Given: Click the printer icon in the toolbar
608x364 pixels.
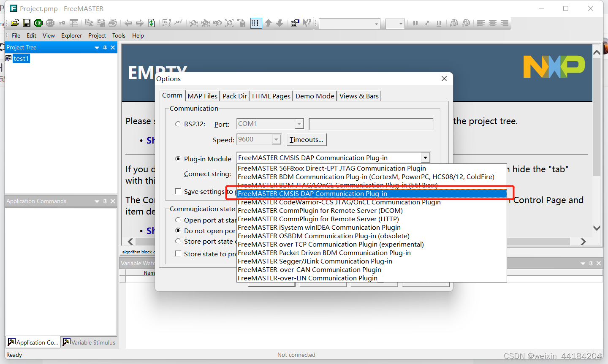Looking at the screenshot, I should (x=113, y=23).
